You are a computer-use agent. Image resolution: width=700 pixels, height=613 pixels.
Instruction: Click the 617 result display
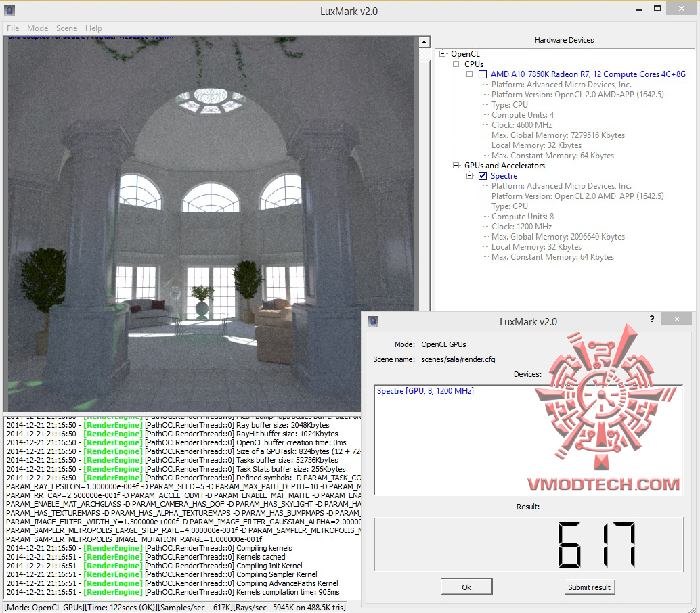point(529,545)
